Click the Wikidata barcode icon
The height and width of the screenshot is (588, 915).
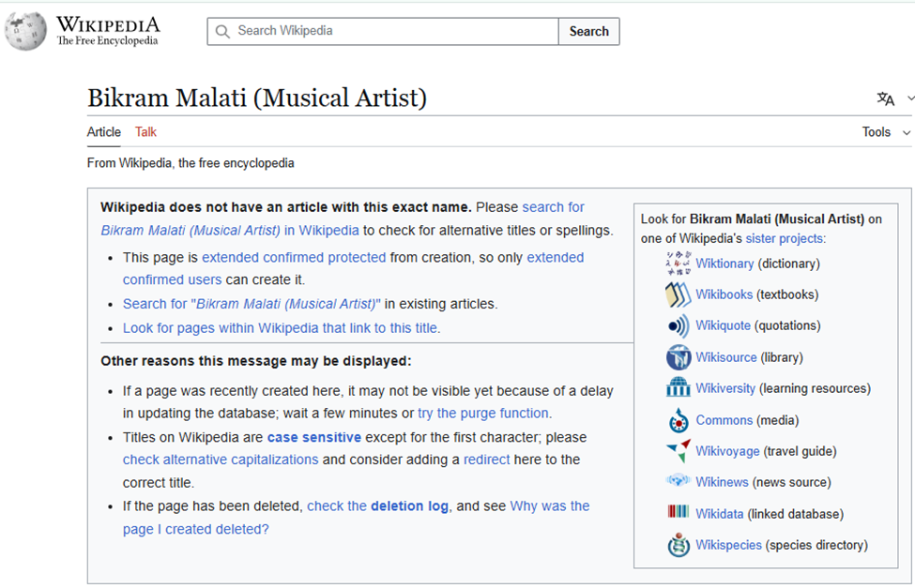pyautogui.click(x=678, y=513)
